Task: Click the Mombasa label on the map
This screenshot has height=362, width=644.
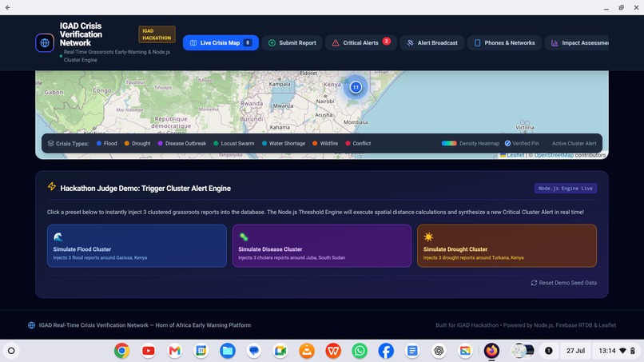Action: 356,122
